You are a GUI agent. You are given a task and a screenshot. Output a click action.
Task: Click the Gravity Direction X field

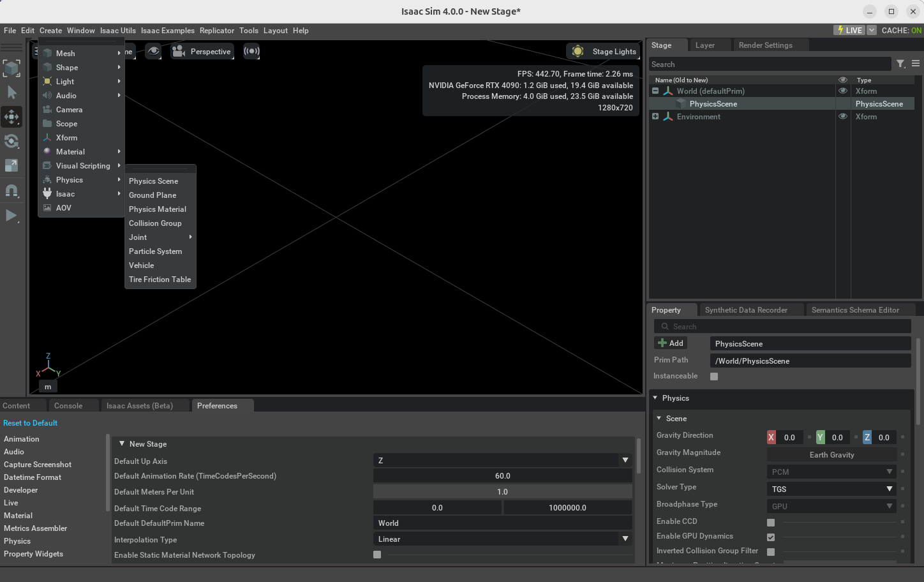click(x=789, y=437)
